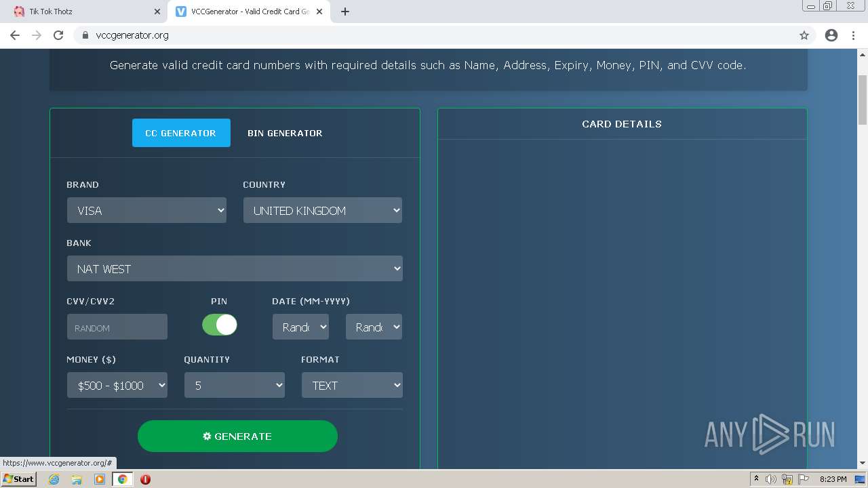The image size is (868, 488).
Task: Click the 8:23 PM clock
Action: pos(833,479)
